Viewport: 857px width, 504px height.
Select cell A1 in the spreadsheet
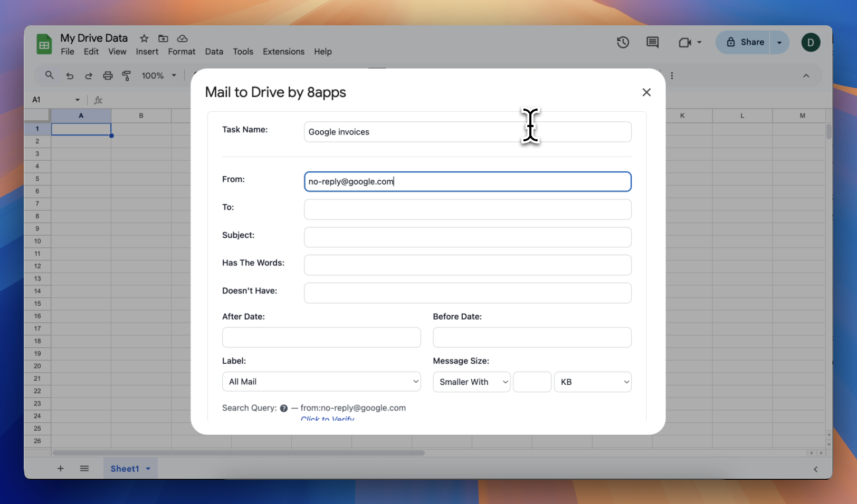[81, 129]
